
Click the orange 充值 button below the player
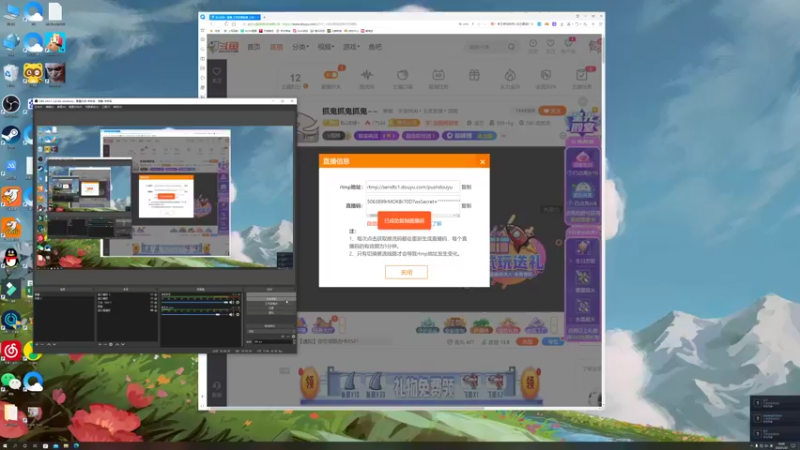[527, 341]
